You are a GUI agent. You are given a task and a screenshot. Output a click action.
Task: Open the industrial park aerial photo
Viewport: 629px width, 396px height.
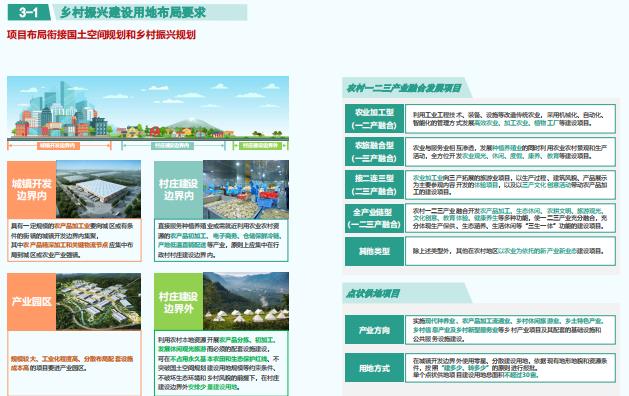[x=98, y=302]
